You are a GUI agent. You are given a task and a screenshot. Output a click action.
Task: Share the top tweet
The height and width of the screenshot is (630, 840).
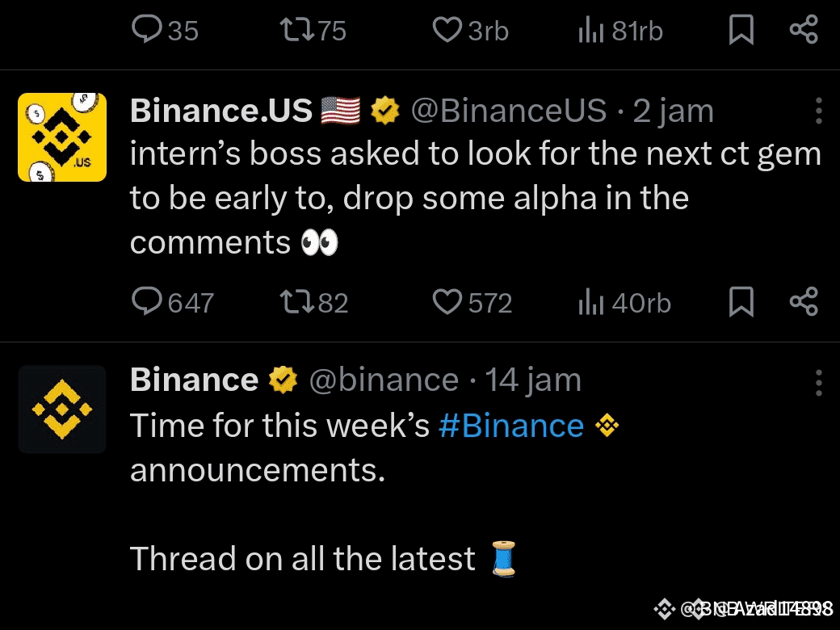[x=804, y=29]
